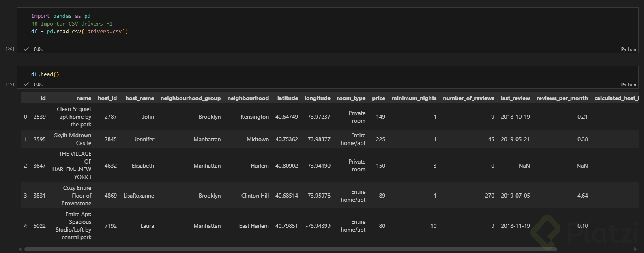
Task: Click the 'Kensington' neighbourhood cell
Action: tap(255, 117)
